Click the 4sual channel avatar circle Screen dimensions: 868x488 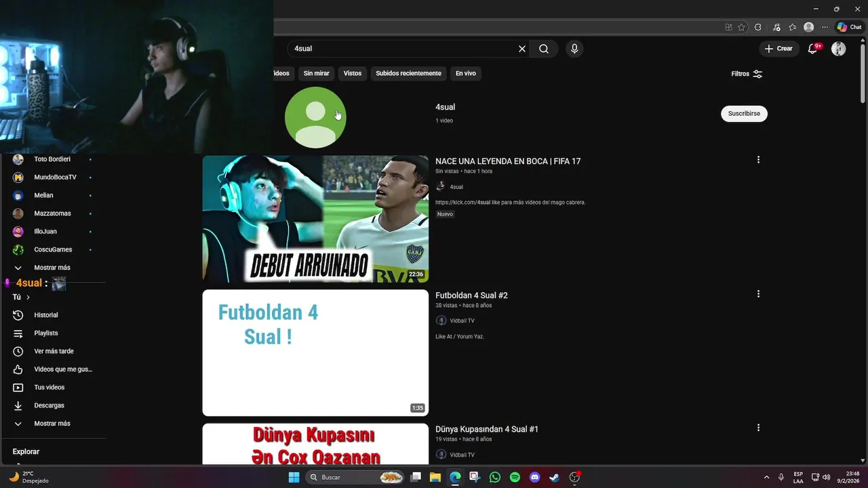(315, 117)
